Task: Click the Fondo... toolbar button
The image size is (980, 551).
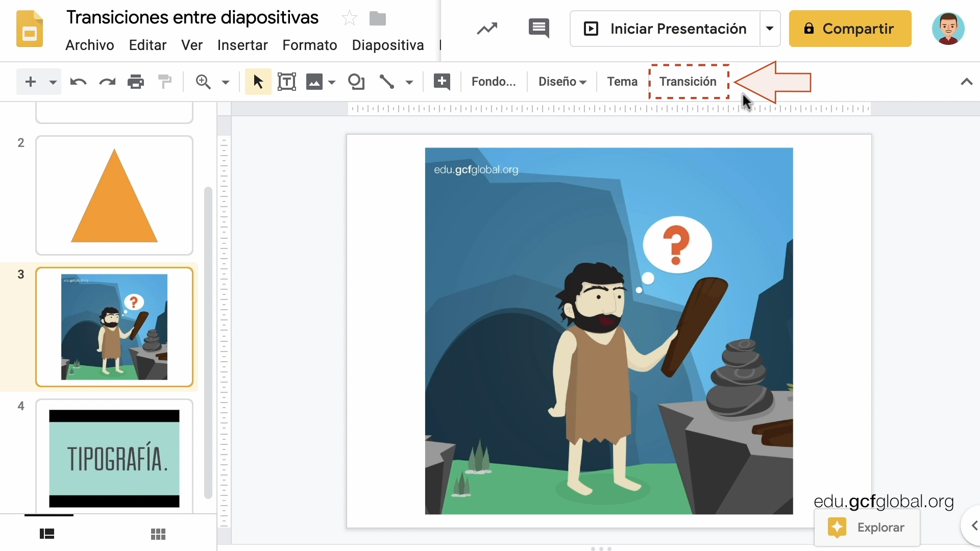Action: (x=494, y=82)
